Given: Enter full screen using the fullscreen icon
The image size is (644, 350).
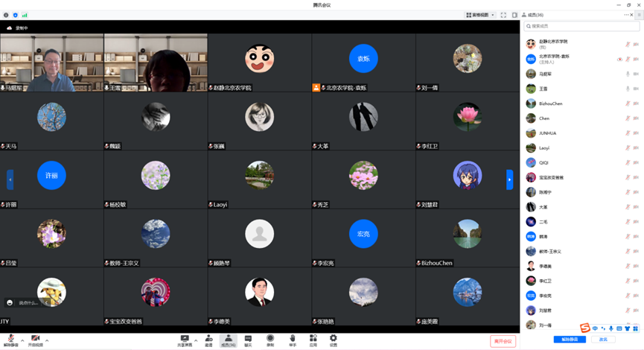Looking at the screenshot, I should tap(503, 15).
